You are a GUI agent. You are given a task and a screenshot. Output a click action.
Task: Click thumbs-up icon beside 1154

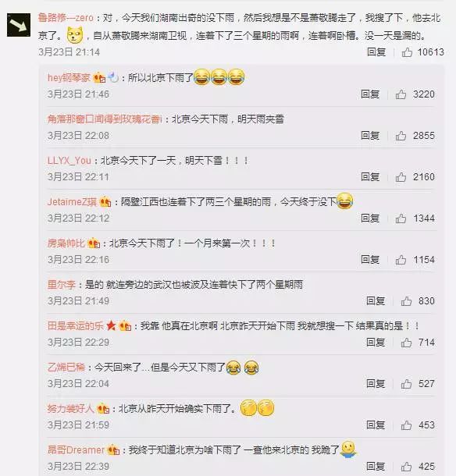point(401,260)
